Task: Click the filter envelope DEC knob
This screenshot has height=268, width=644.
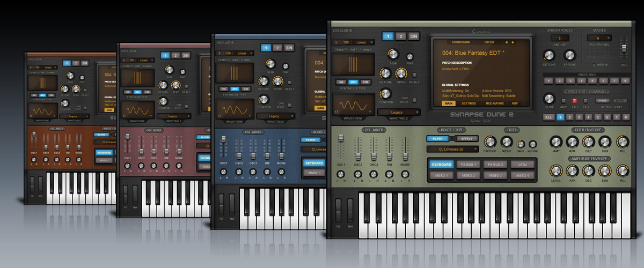Action: [x=589, y=141]
